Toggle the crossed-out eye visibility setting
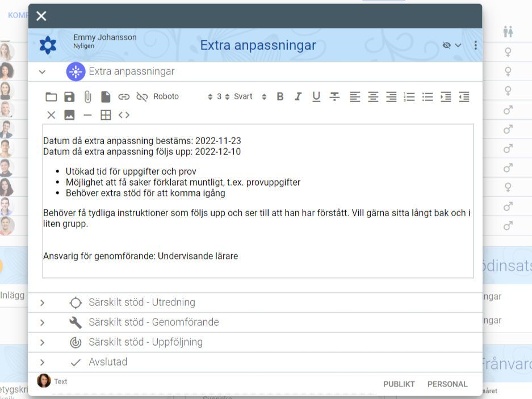Viewport: 532px width, 399px height. pos(447,45)
